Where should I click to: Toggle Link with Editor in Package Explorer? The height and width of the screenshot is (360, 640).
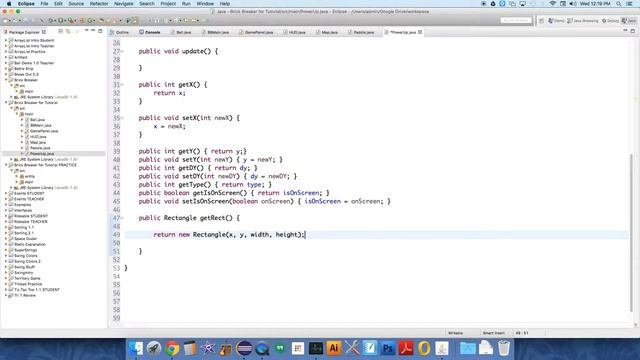(x=68, y=31)
